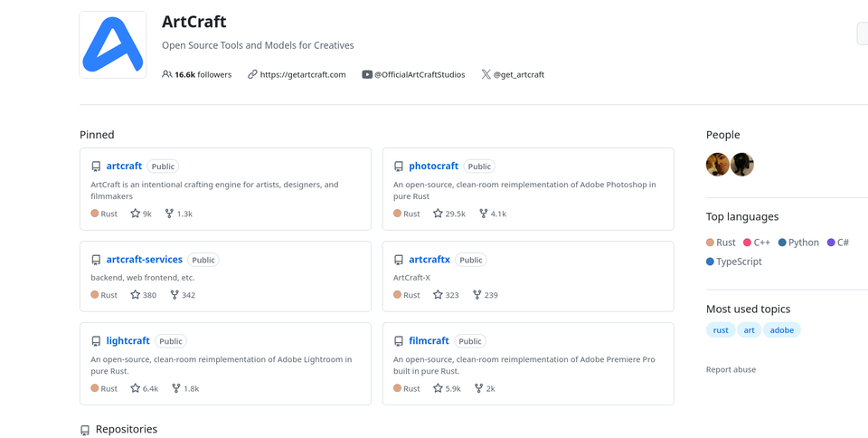Click the star icon on photocraft
The height and width of the screenshot is (438, 868).
coord(438,214)
